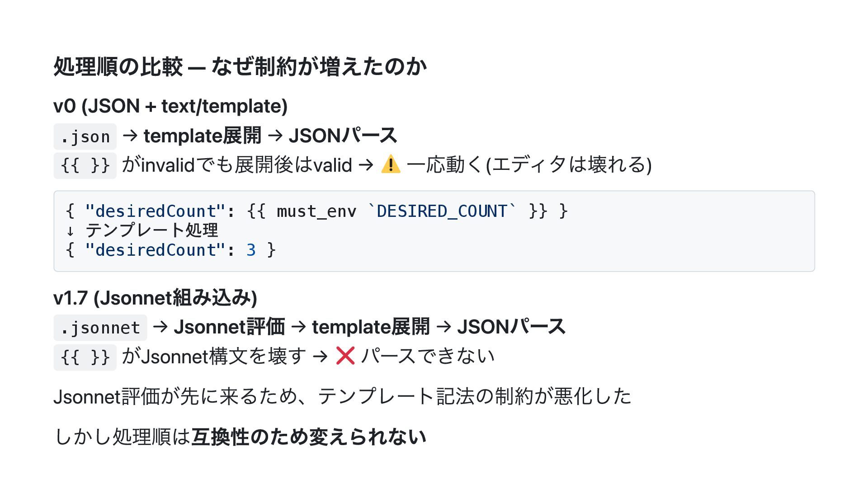
Task: Click the text 一応動く(エディタは壊れる)
Action: [529, 165]
